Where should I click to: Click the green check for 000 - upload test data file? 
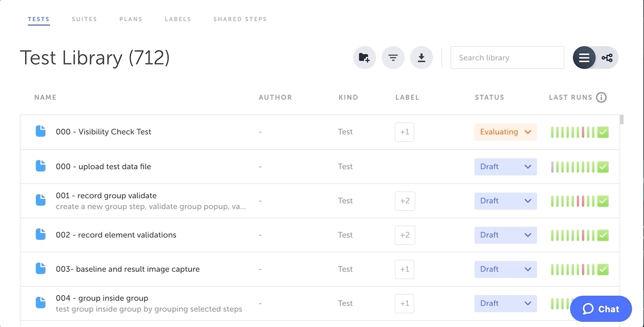point(603,167)
